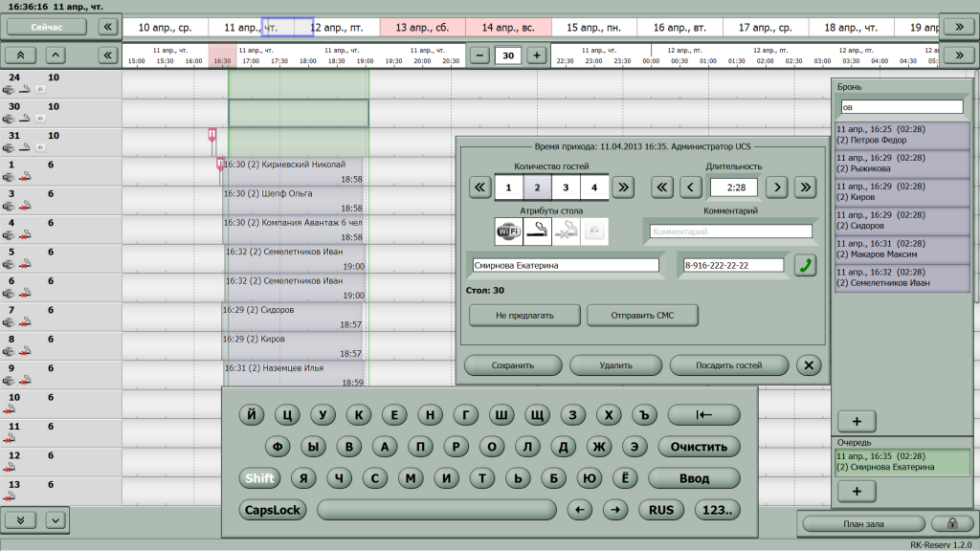
Task: Select the 17 апр., ср. date tab
Action: click(x=765, y=28)
